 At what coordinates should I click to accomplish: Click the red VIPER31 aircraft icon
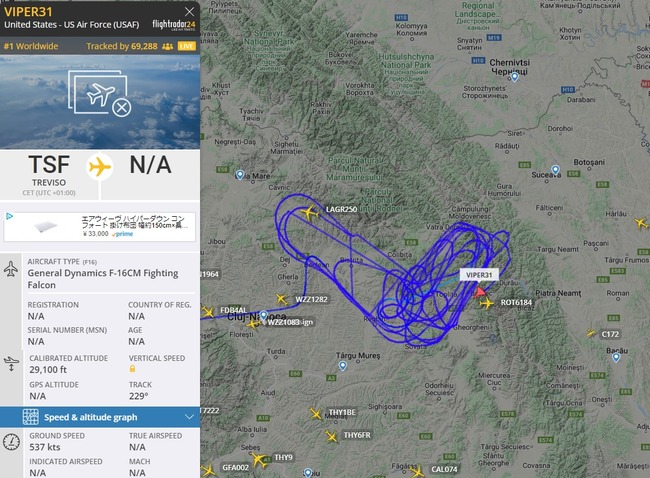(x=479, y=292)
